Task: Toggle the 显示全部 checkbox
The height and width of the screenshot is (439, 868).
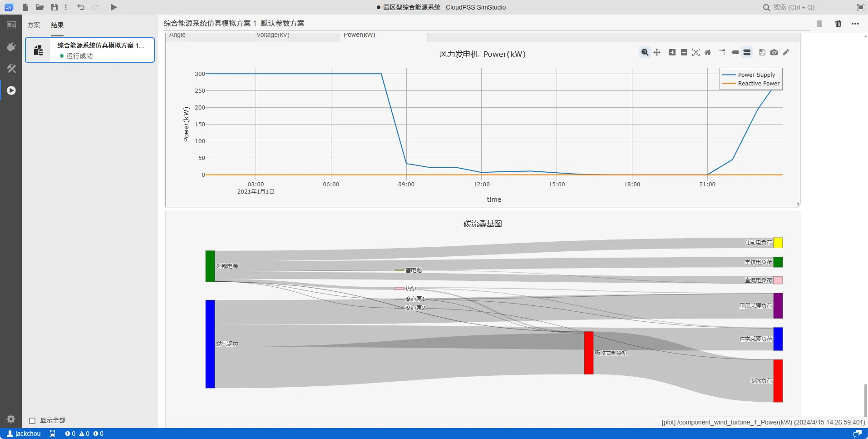Action: (x=32, y=421)
